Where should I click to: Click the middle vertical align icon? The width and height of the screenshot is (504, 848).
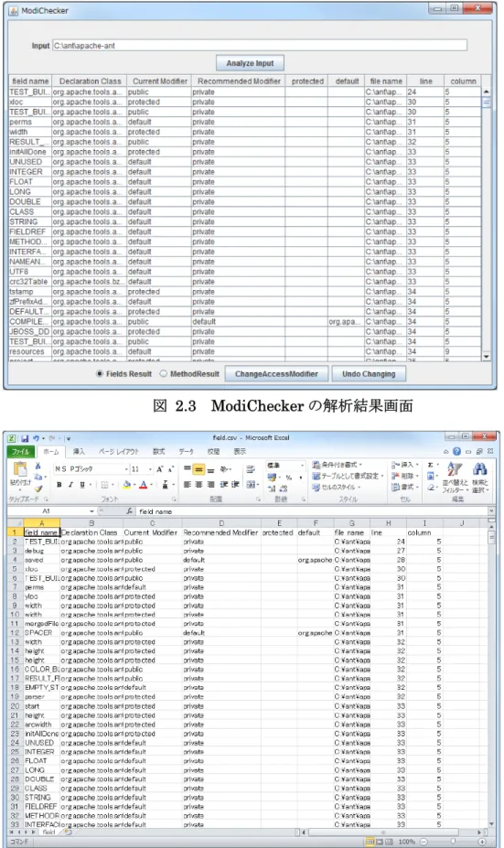pyautogui.click(x=198, y=469)
